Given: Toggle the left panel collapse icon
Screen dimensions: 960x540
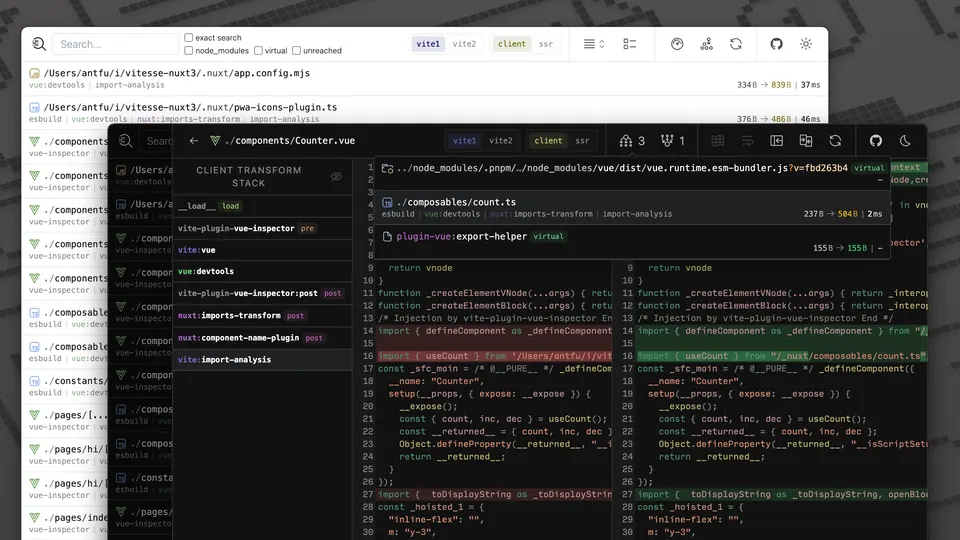Looking at the screenshot, I should coord(776,141).
